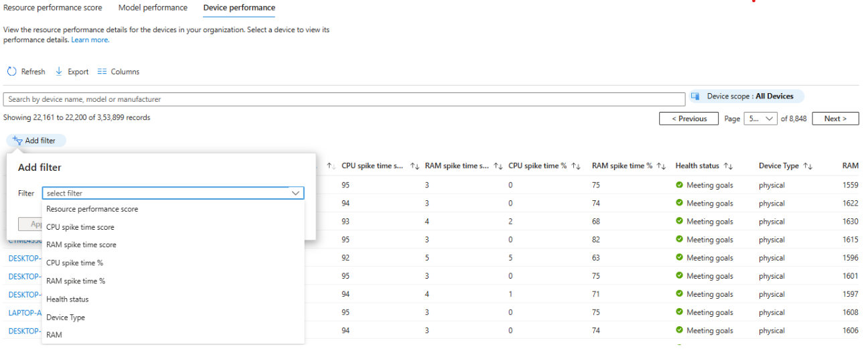This screenshot has height=353, width=868.
Task: Click CPU spike time score value 93
Action: pos(346,222)
